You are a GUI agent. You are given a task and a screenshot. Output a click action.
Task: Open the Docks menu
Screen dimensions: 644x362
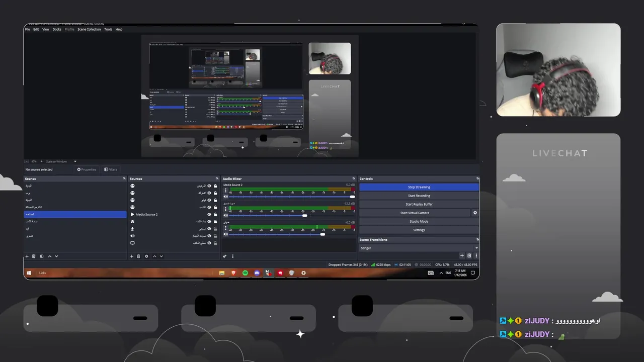[x=57, y=29]
